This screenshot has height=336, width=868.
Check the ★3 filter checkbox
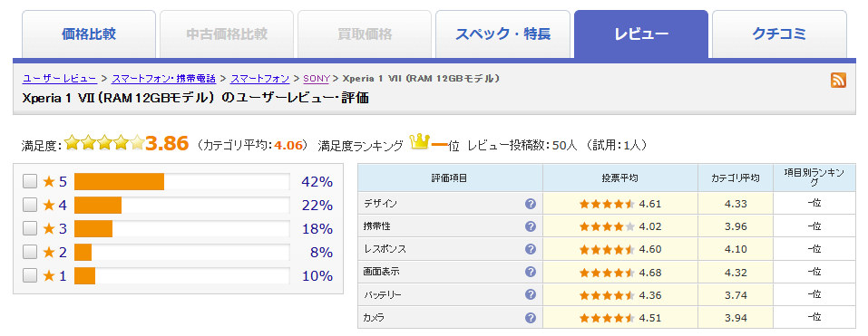(x=30, y=228)
